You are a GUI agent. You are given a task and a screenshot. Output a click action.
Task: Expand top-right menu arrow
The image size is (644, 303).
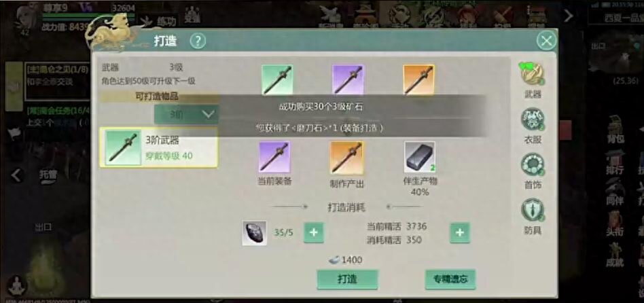(568, 16)
